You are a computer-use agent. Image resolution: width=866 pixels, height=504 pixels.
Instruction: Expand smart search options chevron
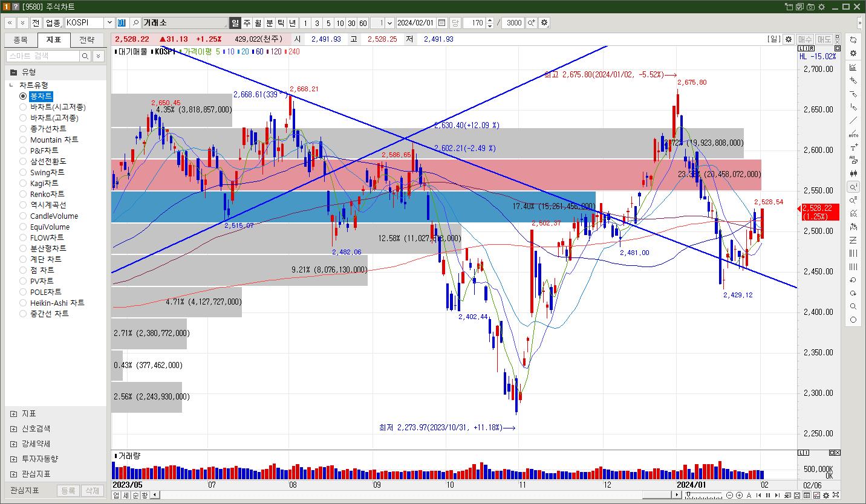99,56
